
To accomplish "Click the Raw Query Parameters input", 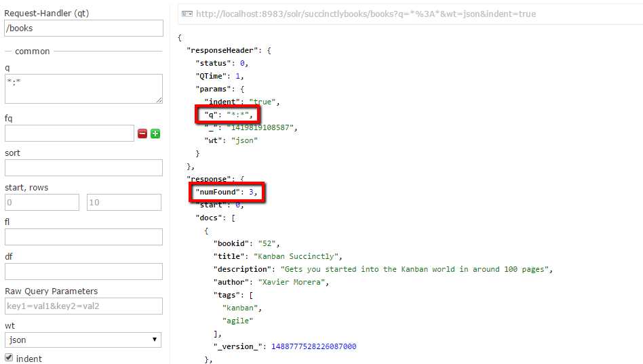I will point(83,306).
